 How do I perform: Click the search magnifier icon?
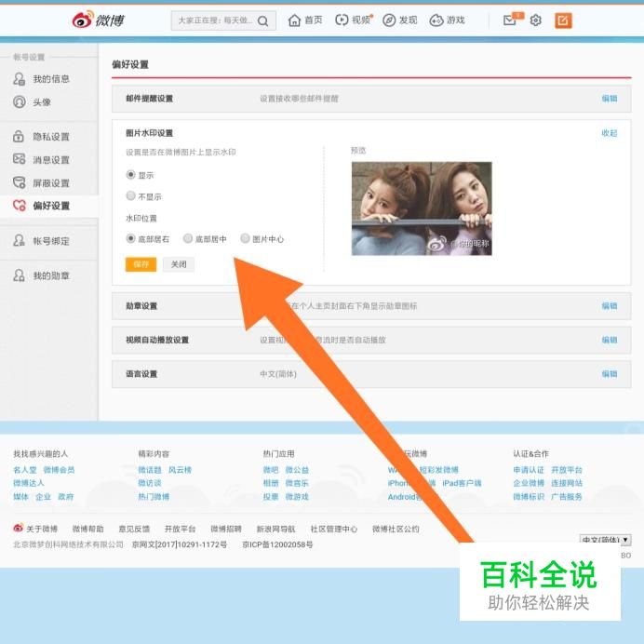pos(262,20)
